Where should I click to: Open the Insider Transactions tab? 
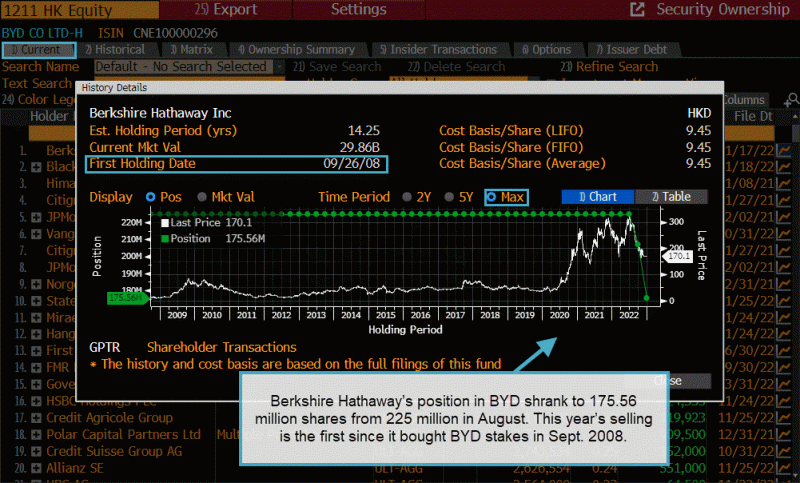tap(439, 50)
